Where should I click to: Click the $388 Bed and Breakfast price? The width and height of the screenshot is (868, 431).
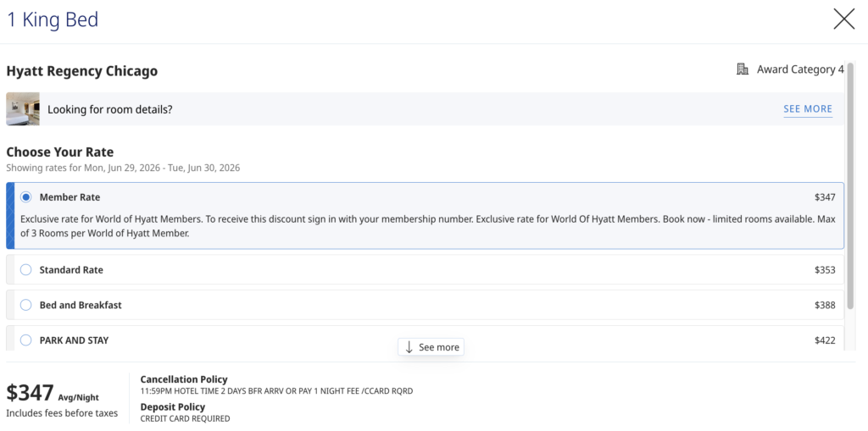[825, 305]
